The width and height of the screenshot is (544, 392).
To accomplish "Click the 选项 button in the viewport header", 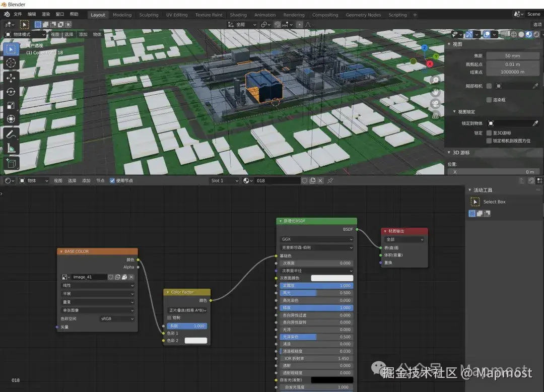I will [537, 24].
